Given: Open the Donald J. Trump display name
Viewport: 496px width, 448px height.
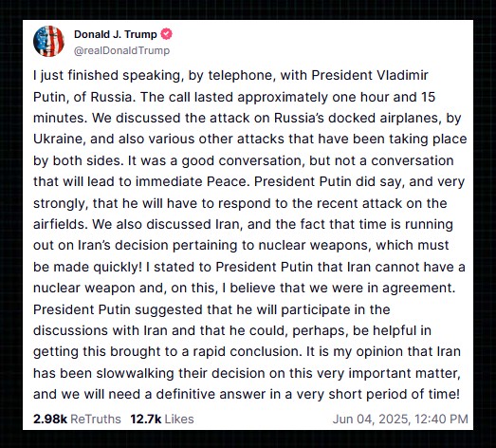Looking at the screenshot, I should tap(116, 34).
